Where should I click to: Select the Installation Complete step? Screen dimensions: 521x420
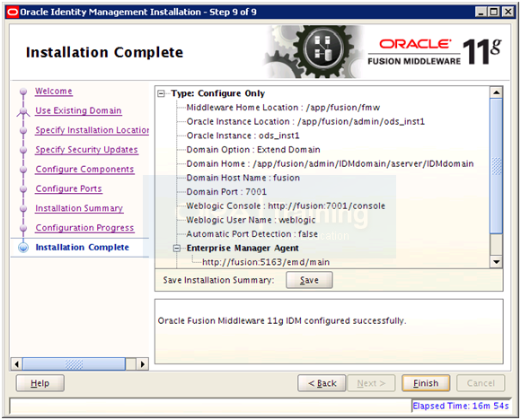(82, 248)
